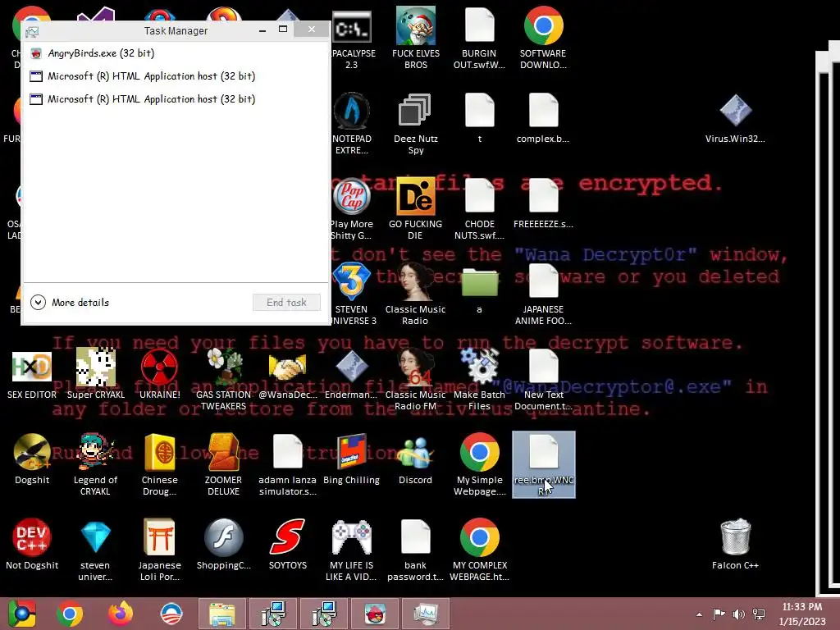Image resolution: width=840 pixels, height=630 pixels.
Task: Open the Make Batch Files gears icon
Action: pos(479,379)
